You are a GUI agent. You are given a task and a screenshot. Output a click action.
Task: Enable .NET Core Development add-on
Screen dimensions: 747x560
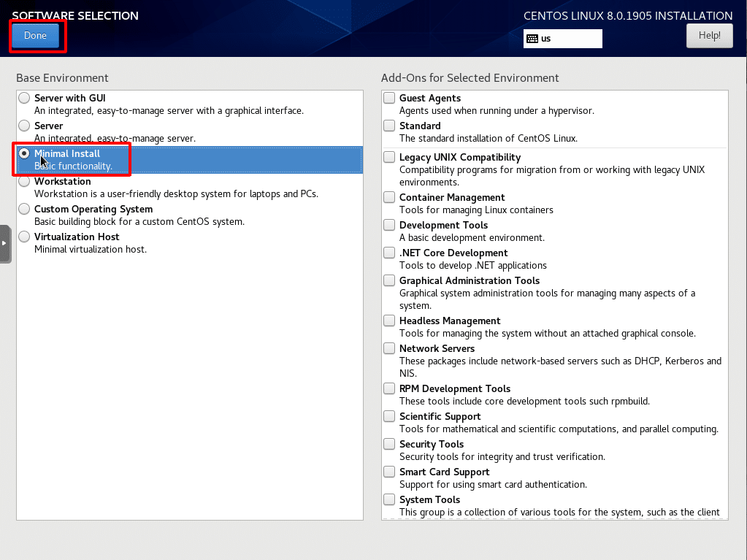389,253
